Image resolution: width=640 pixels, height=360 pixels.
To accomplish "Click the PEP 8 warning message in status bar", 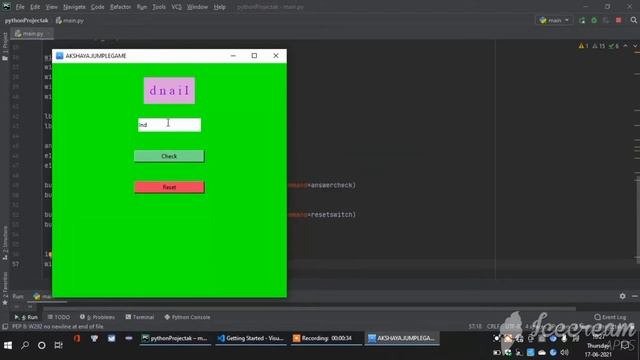I will [x=58, y=327].
